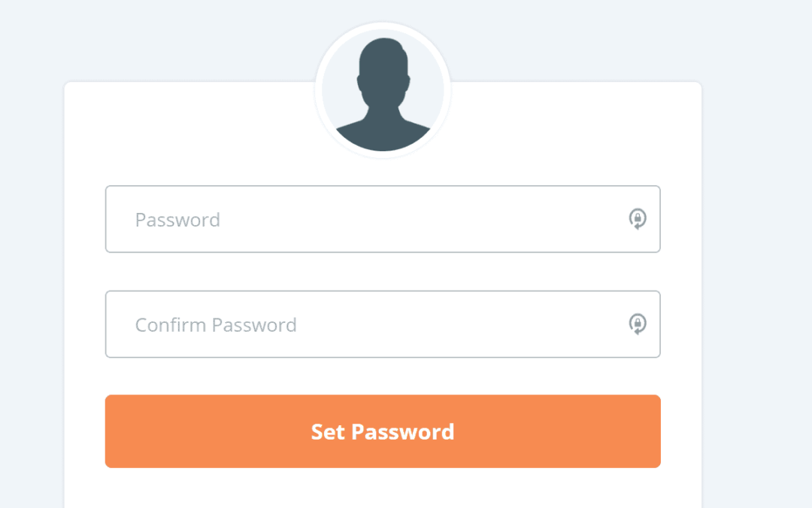Activate the password generator icon in Confirm Password
The width and height of the screenshot is (812, 508).
[638, 324]
